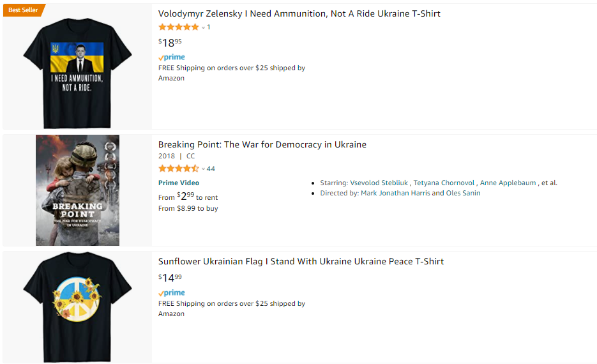Open the Sunflower peace T-shirt image
Viewport: 597px width, 364px height.
pyautogui.click(x=77, y=307)
